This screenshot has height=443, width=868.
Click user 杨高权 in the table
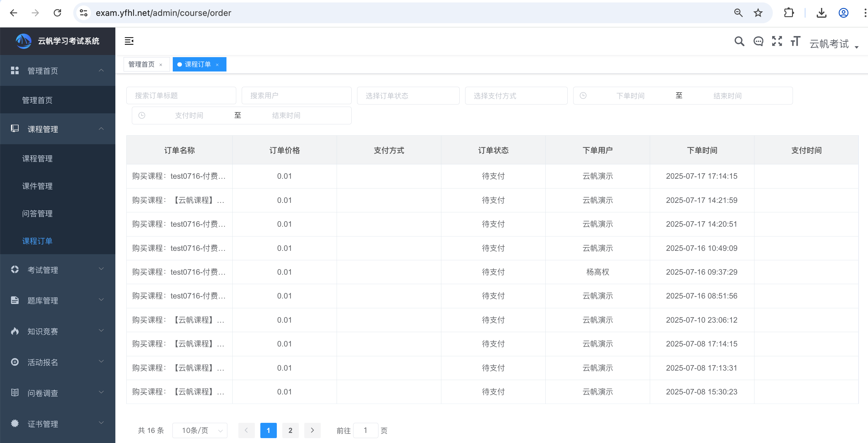pos(597,272)
